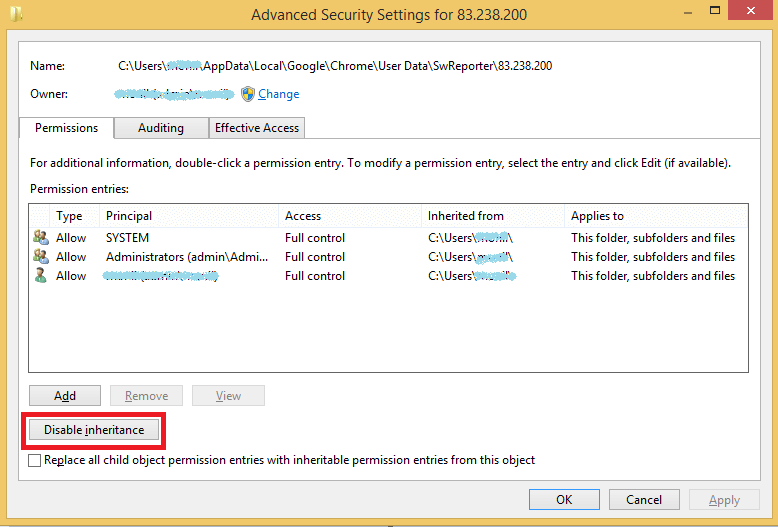The height and width of the screenshot is (527, 778).
Task: Click the Allow type in the SYSTEM row
Action: tap(71, 238)
